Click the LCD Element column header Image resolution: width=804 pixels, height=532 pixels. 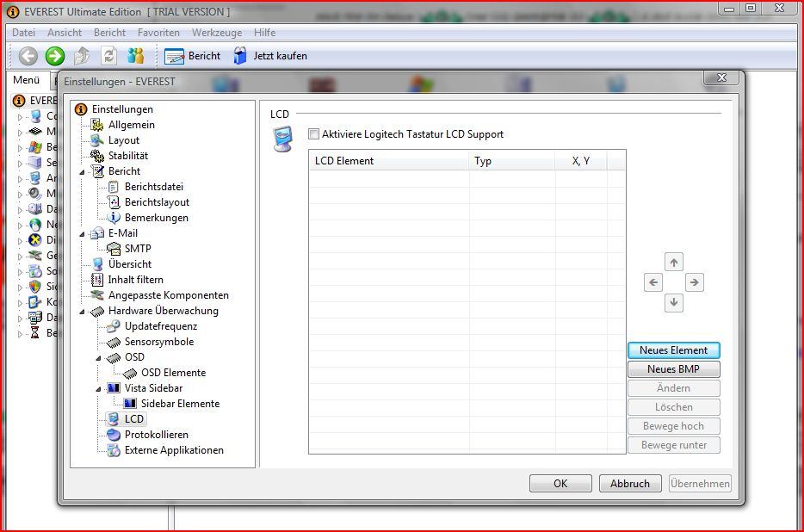point(389,161)
